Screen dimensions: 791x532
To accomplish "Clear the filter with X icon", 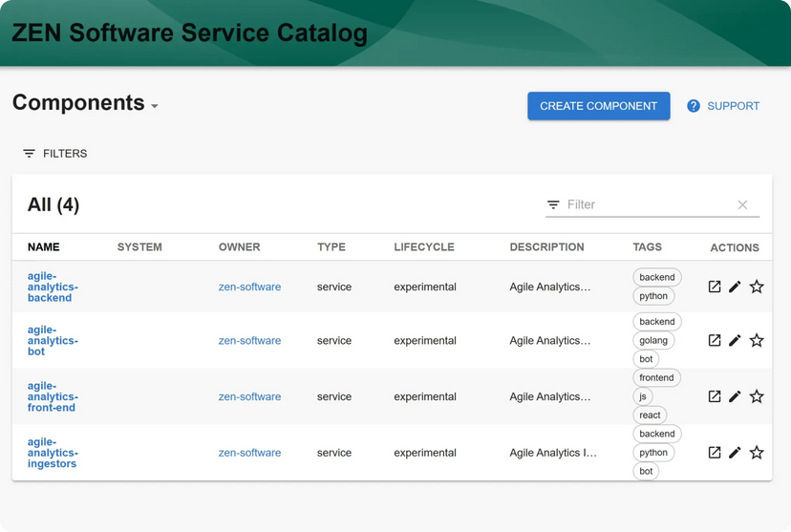I will click(742, 204).
